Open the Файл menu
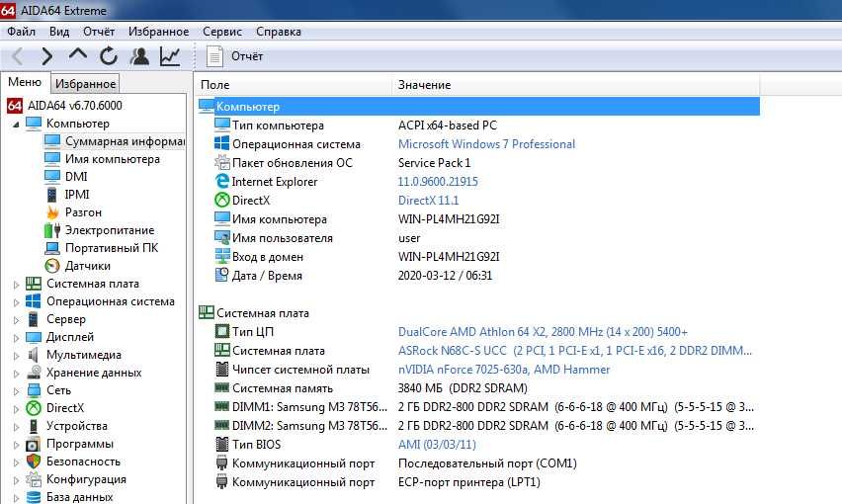Viewport: 842px width, 504px height. pos(22,32)
